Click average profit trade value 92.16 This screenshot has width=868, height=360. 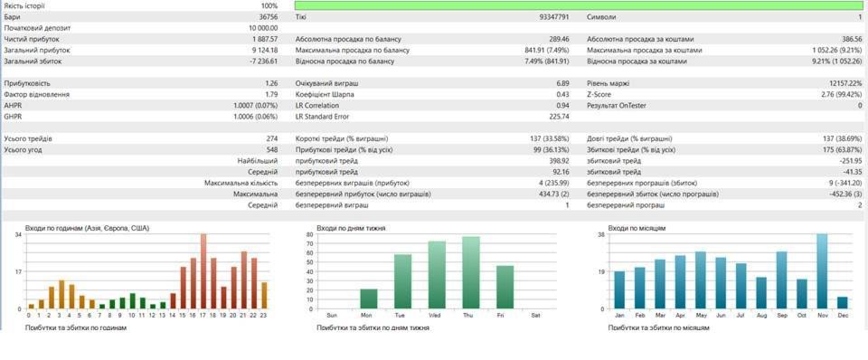coord(561,172)
